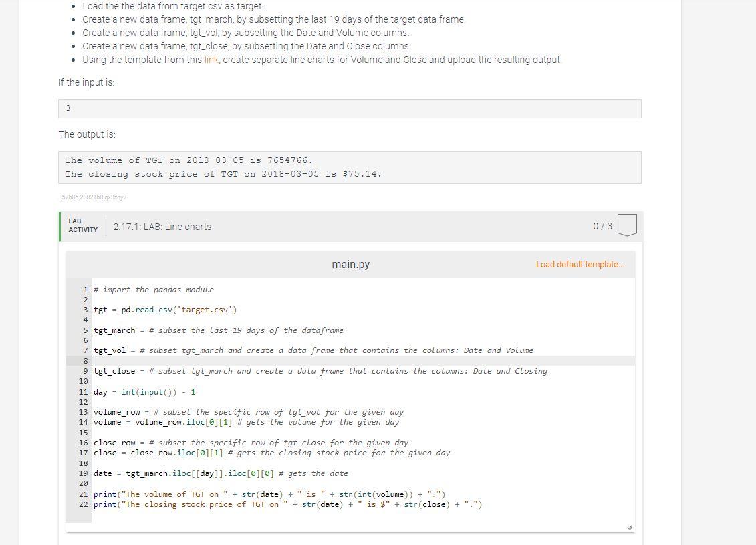756x545 pixels.
Task: Click the resize handle of the code editor
Action: pos(629,526)
